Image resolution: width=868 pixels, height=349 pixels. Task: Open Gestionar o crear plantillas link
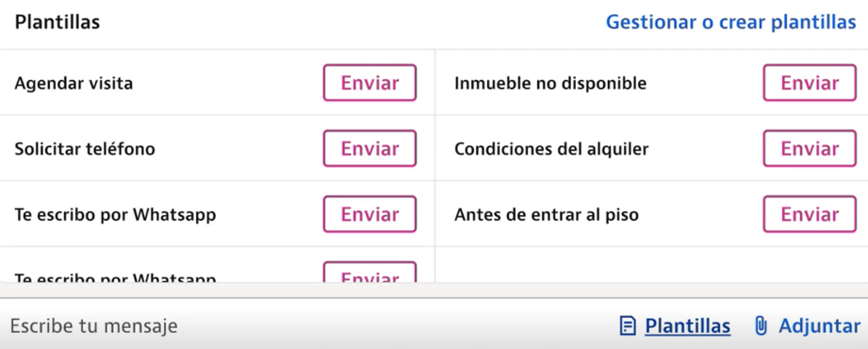730,23
